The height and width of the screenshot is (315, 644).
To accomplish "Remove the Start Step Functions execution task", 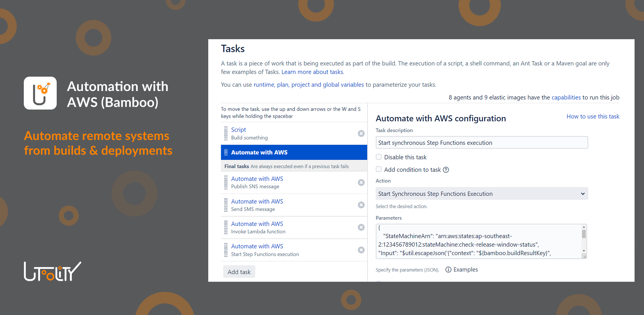I will pyautogui.click(x=361, y=250).
